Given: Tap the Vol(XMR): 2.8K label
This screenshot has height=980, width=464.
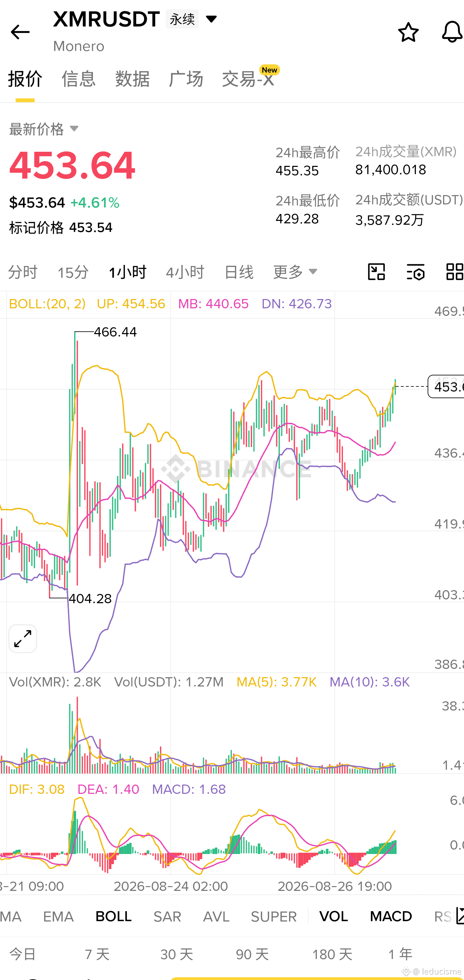Looking at the screenshot, I should [x=55, y=682].
